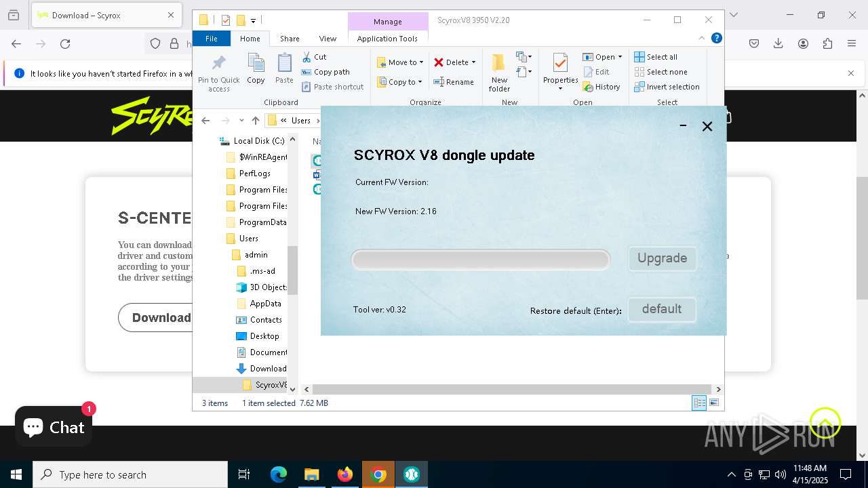Click Explorer up directory arrow

(255, 121)
